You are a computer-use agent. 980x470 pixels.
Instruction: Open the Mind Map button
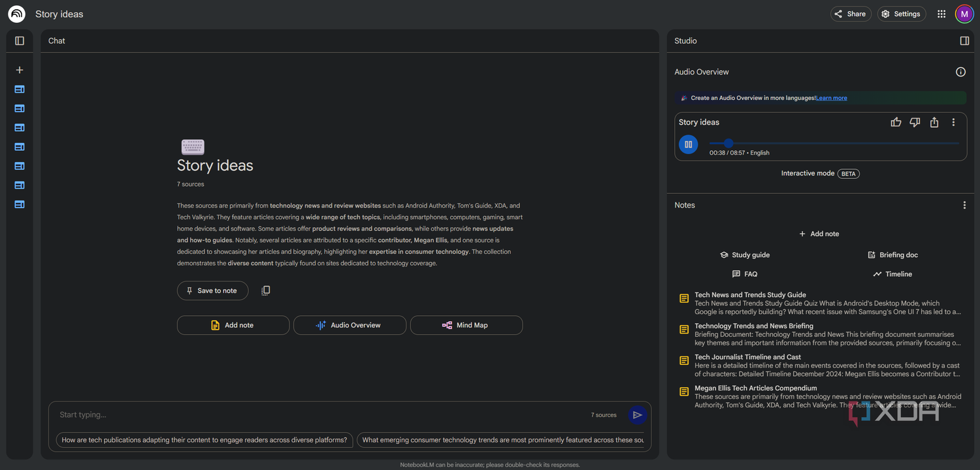pyautogui.click(x=466, y=325)
